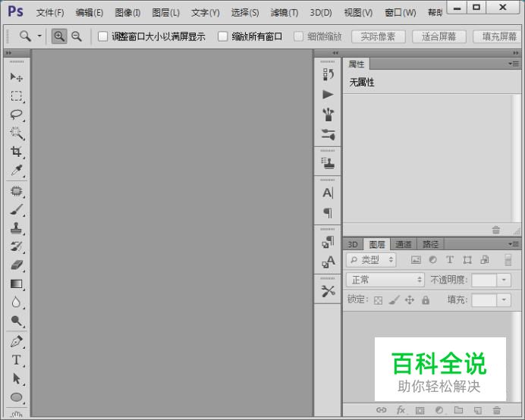Toggle type layer filter in Layers panel
525x420 pixels.
pos(450,260)
